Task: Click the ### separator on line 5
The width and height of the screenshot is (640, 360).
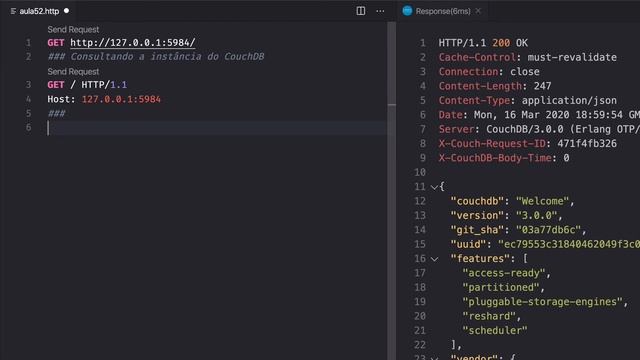Action: [56, 113]
